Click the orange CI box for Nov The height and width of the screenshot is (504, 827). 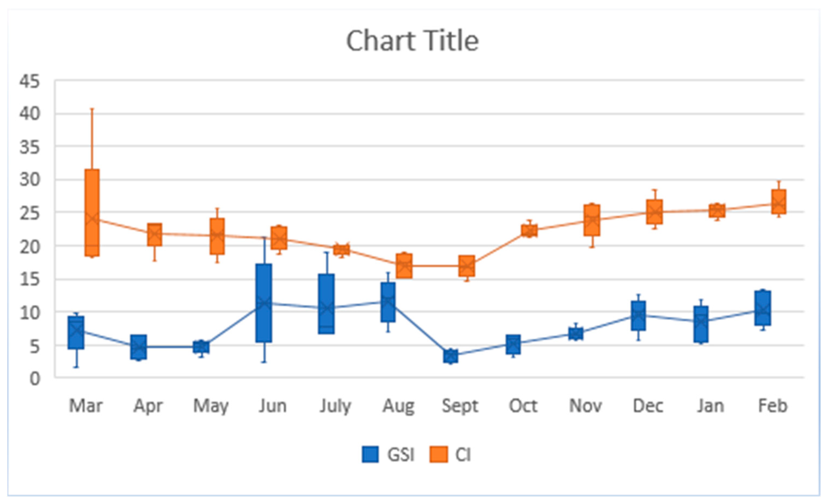click(592, 220)
